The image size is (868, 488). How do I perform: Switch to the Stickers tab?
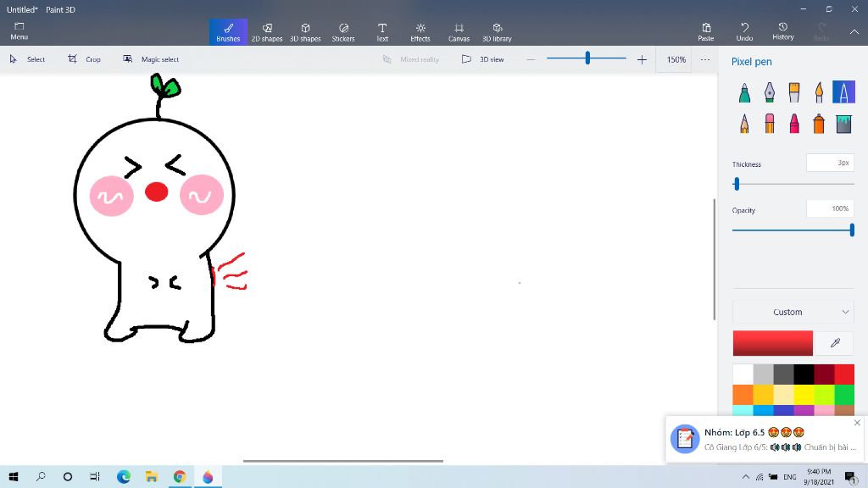coord(343,31)
